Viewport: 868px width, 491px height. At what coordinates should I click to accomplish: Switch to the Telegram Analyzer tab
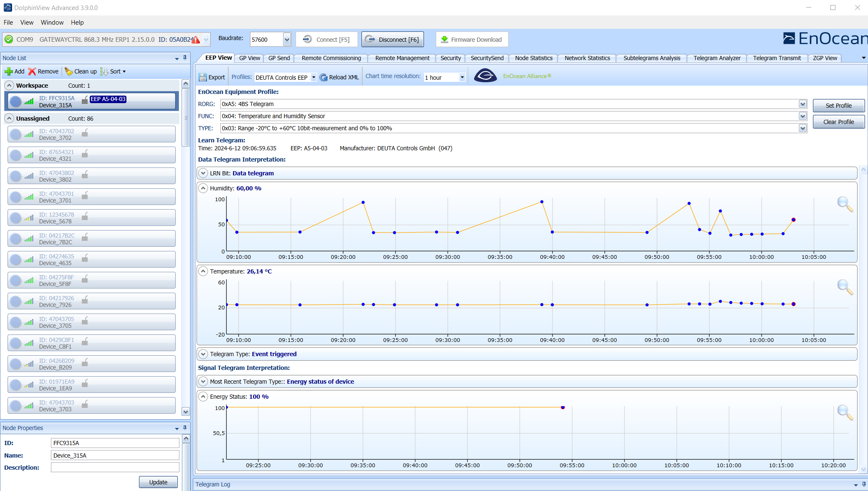click(717, 58)
